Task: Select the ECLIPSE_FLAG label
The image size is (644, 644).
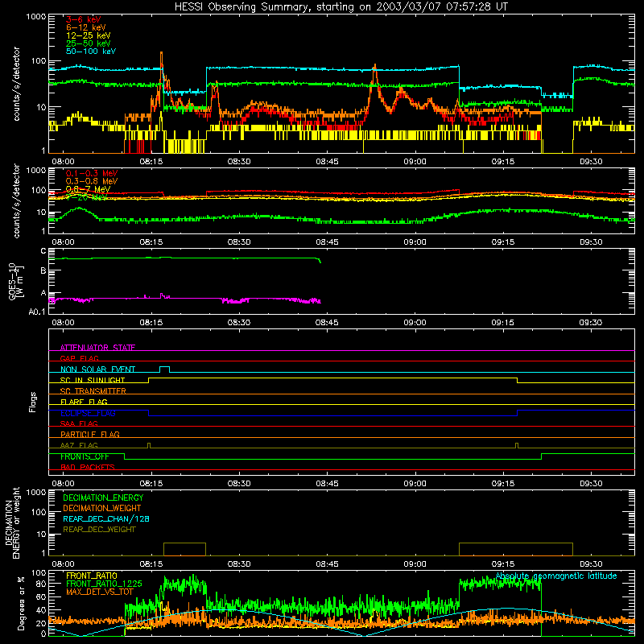Action: pos(88,413)
